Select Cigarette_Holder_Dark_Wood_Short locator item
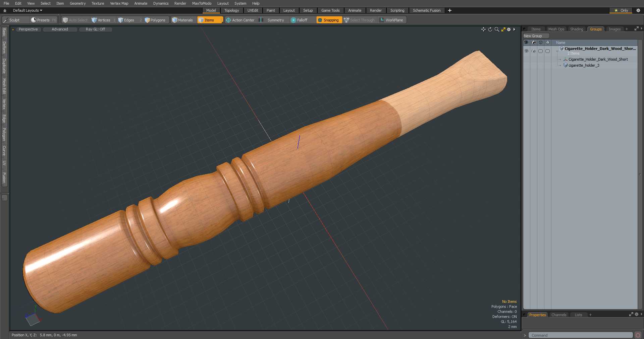 point(598,59)
